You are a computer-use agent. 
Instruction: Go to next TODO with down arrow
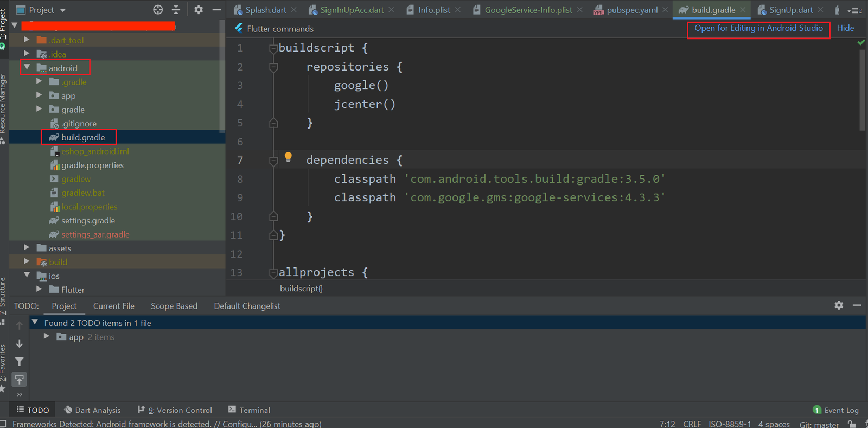coord(20,344)
